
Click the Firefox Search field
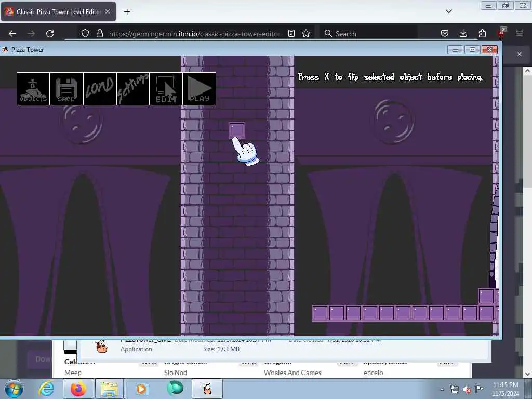click(368, 34)
